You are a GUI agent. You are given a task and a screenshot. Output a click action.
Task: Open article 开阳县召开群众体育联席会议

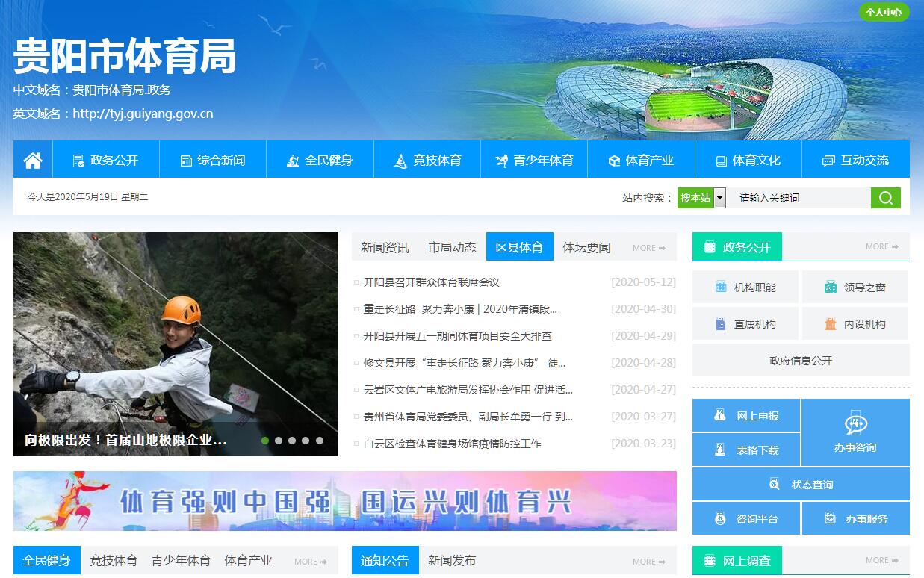[431, 282]
